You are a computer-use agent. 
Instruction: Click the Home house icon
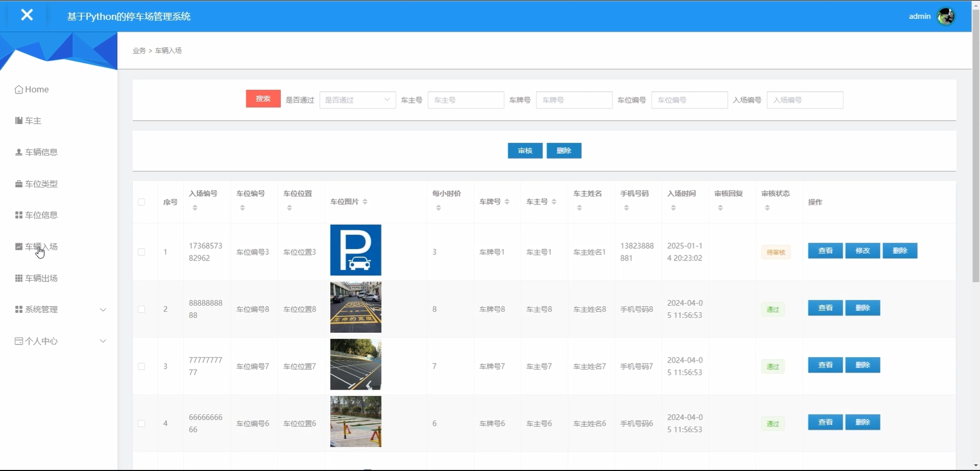tap(19, 90)
